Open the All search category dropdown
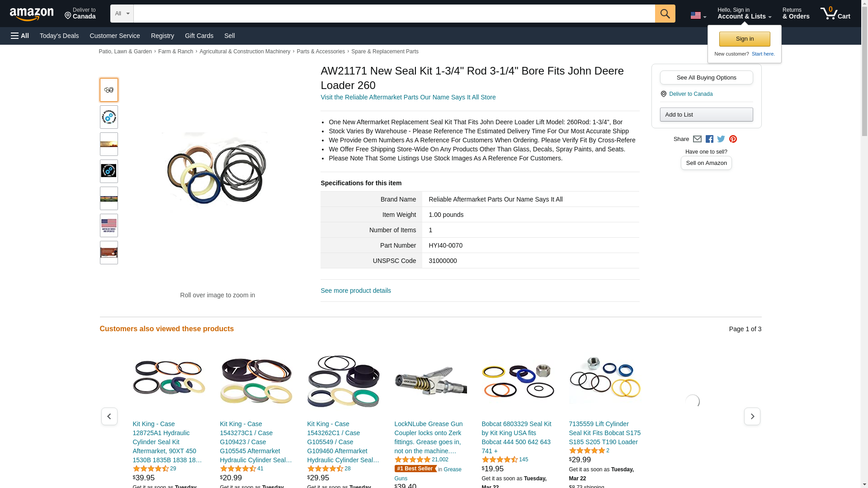Screen dimensions: 868x488 [x=122, y=14]
